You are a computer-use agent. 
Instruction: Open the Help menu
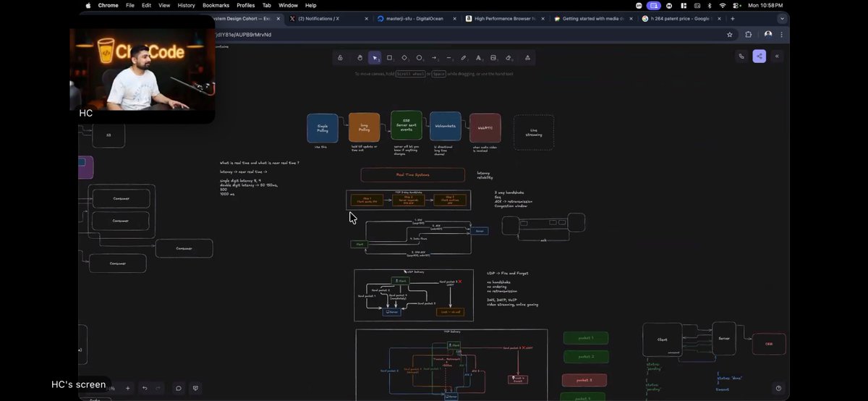pyautogui.click(x=310, y=5)
